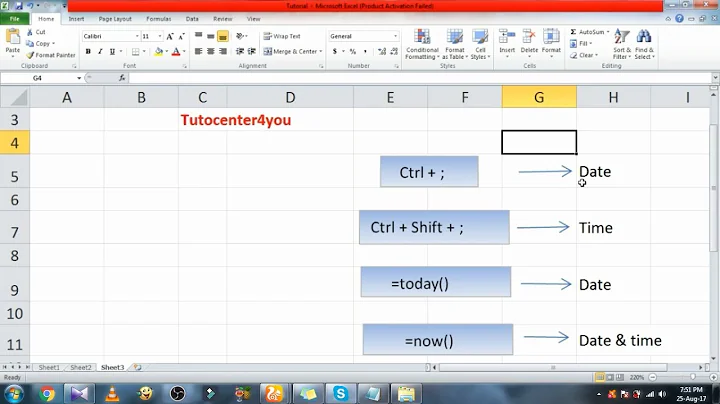This screenshot has width=720, height=404.
Task: Click the Insert cells icon
Action: [507, 37]
